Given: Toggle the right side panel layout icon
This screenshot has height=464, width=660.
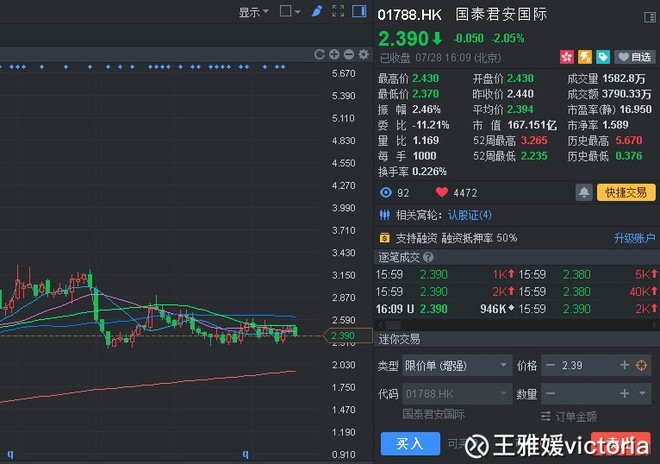Looking at the screenshot, I should (x=359, y=11).
